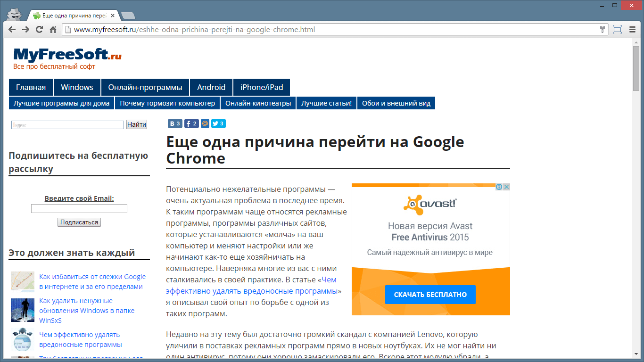This screenshot has width=644, height=362.
Task: Click the browser Forward arrow
Action: pyautogui.click(x=26, y=30)
